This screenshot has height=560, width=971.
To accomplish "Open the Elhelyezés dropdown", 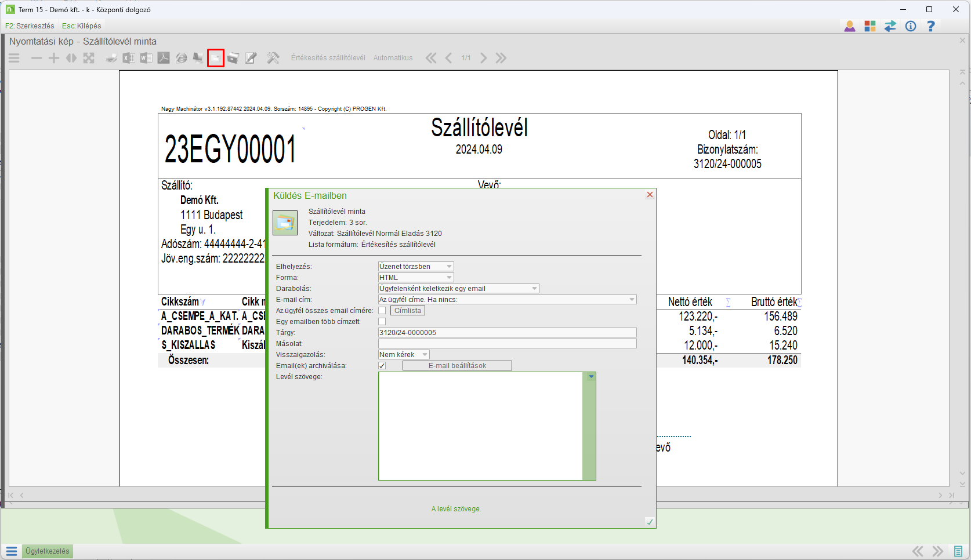I will (x=415, y=267).
